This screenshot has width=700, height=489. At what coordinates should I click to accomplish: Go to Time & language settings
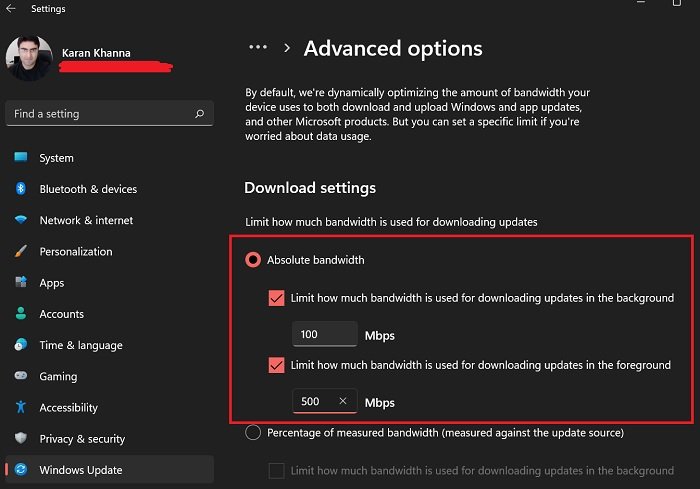(x=80, y=345)
